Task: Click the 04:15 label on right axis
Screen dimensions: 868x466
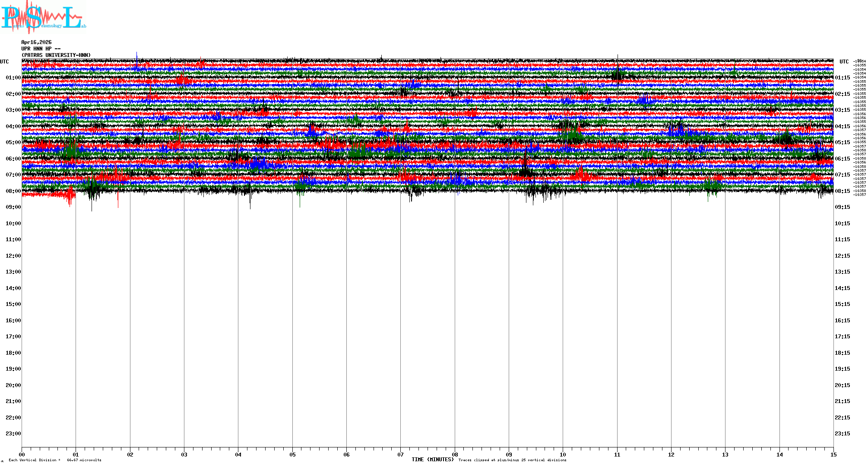Action: pos(842,126)
